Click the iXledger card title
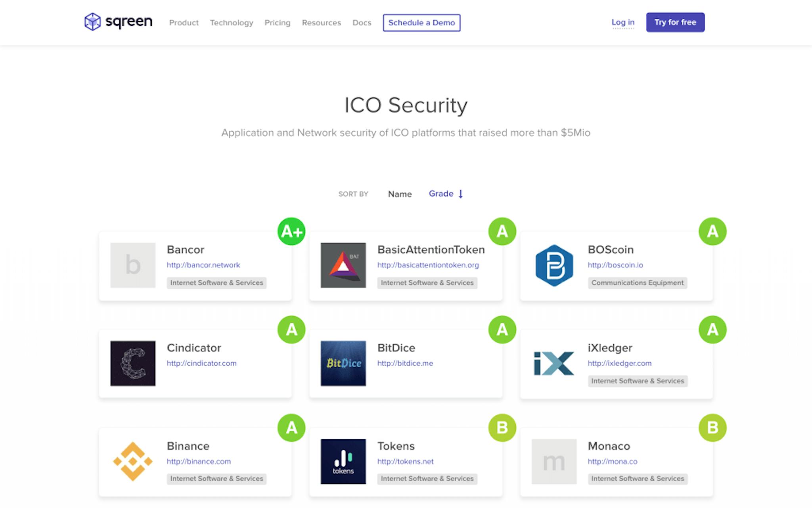Viewport: 812px width, 508px height. pos(610,348)
